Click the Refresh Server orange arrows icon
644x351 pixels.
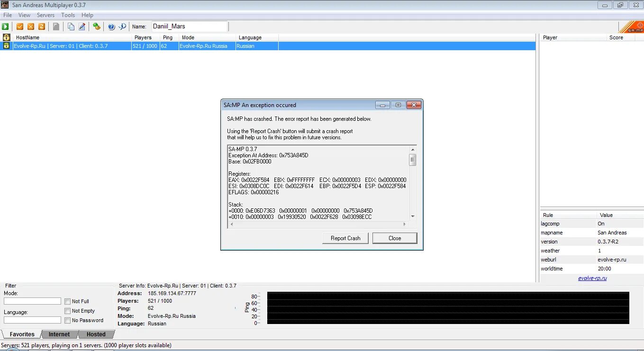[x=42, y=27]
